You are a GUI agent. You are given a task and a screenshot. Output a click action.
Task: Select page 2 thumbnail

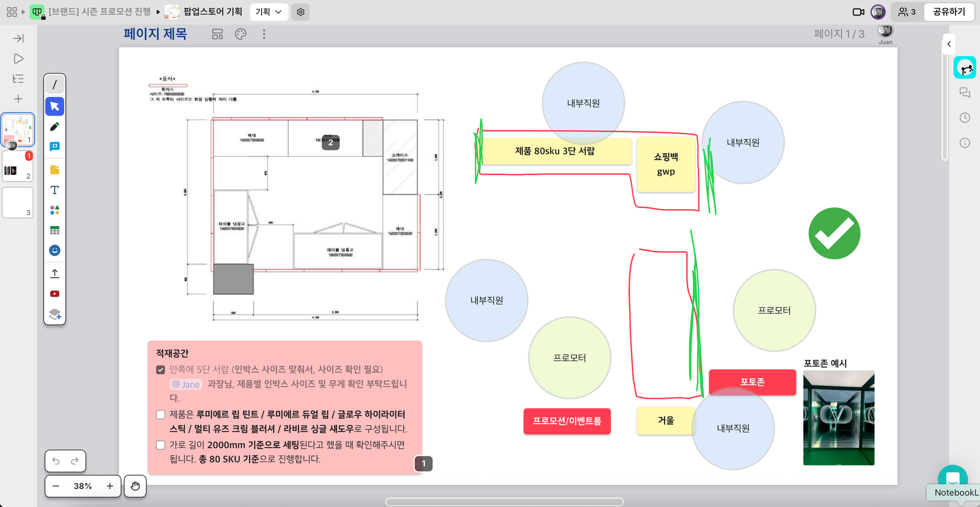[x=18, y=167]
